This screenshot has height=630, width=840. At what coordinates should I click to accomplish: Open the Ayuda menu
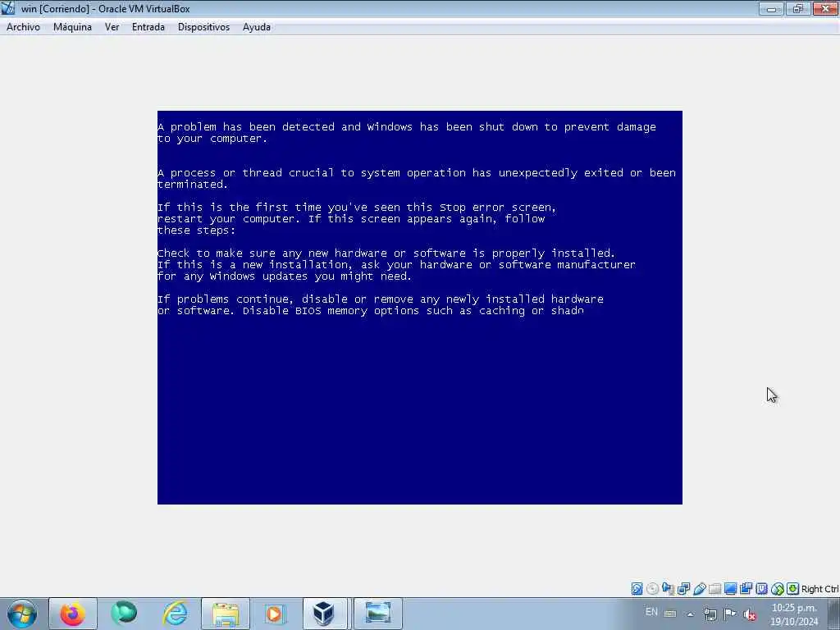click(x=257, y=27)
